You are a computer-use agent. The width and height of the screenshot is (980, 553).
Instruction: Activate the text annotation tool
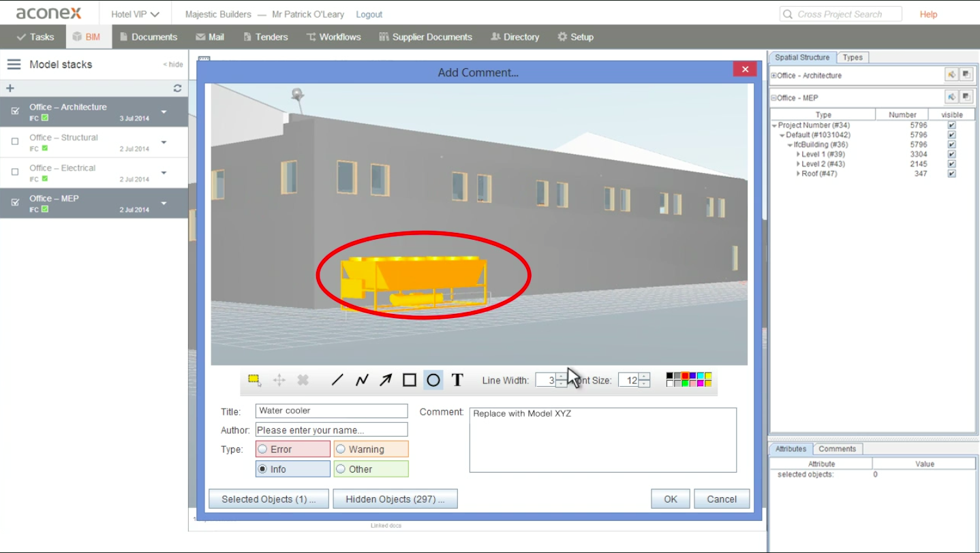pyautogui.click(x=457, y=380)
